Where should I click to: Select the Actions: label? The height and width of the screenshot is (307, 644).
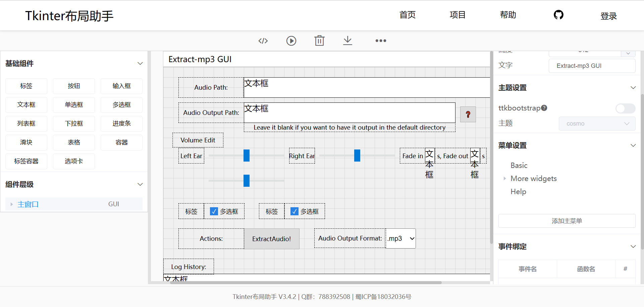[211, 239]
